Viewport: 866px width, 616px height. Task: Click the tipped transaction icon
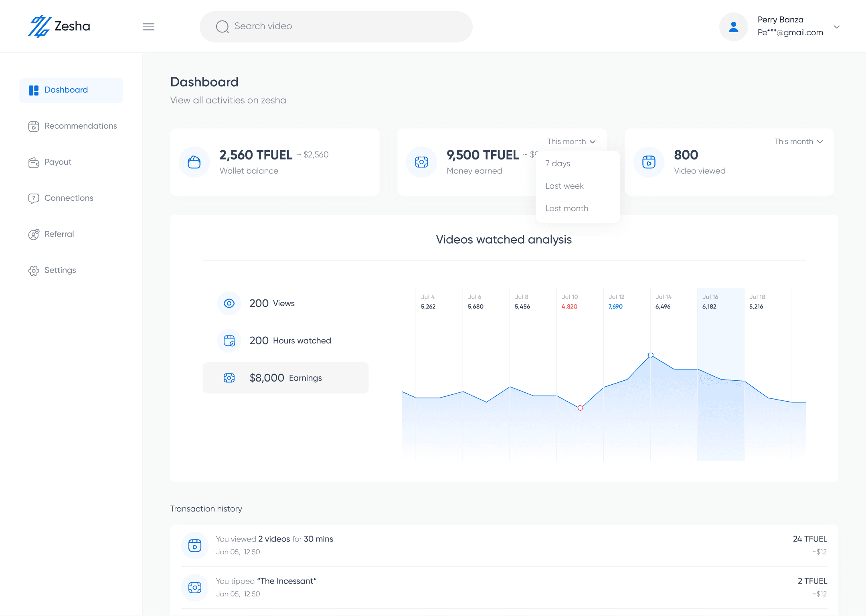coord(195,588)
